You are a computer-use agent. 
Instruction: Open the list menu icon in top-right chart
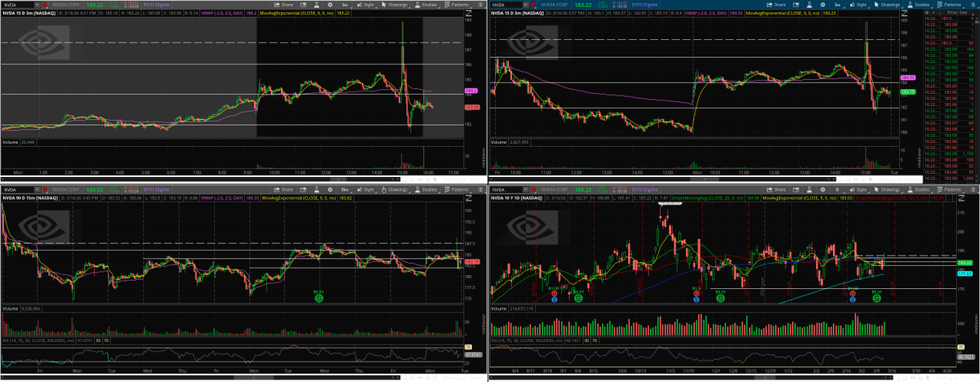(x=973, y=5)
